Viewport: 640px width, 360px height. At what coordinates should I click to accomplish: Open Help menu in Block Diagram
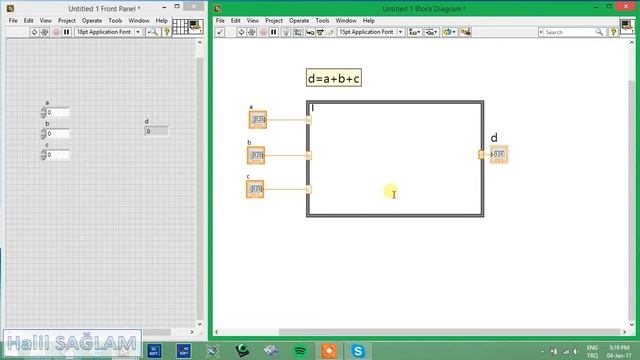tap(369, 20)
